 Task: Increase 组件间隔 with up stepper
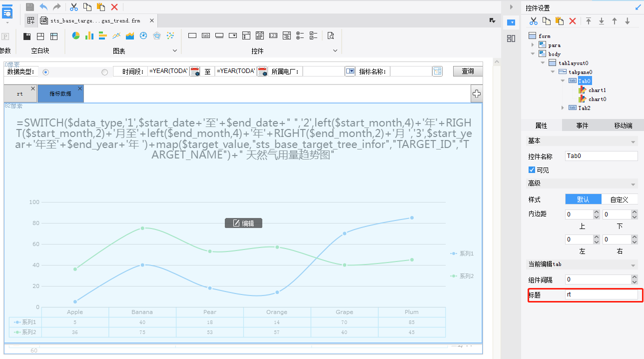pos(635,277)
